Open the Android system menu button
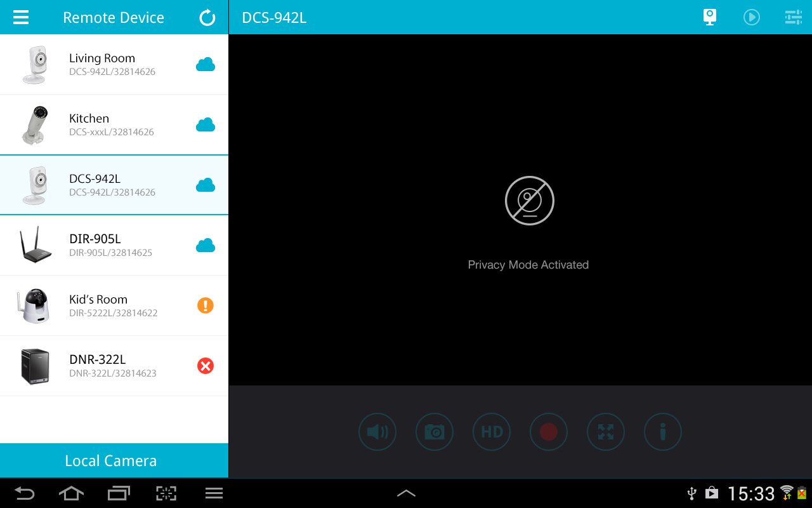812x508 pixels. (214, 493)
